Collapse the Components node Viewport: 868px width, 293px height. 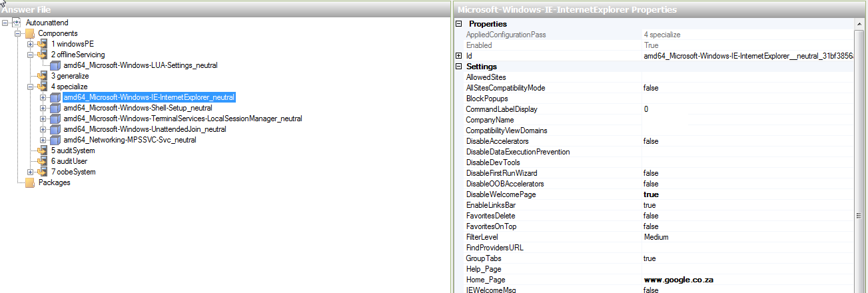[x=18, y=33]
